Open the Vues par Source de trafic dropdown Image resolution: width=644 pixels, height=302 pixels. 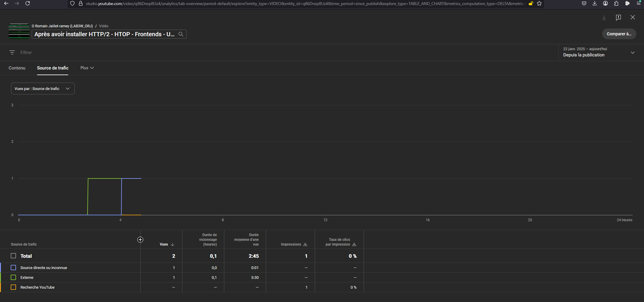pyautogui.click(x=43, y=88)
